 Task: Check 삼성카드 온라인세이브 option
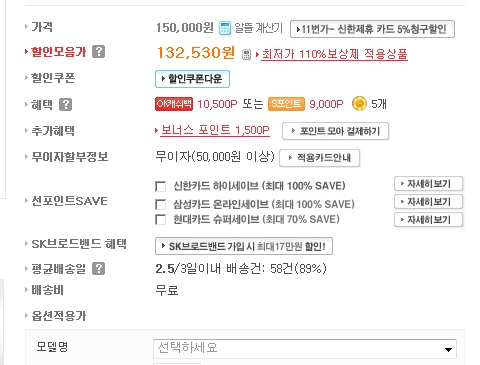tap(161, 204)
